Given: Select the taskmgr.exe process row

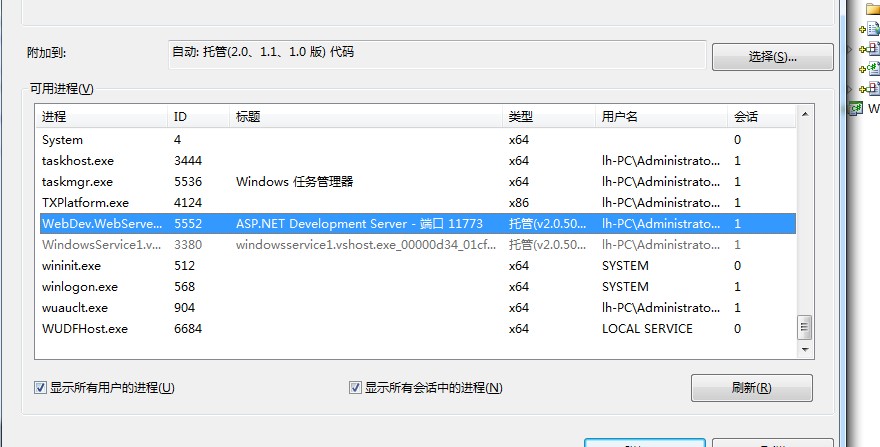Looking at the screenshot, I should [418, 182].
